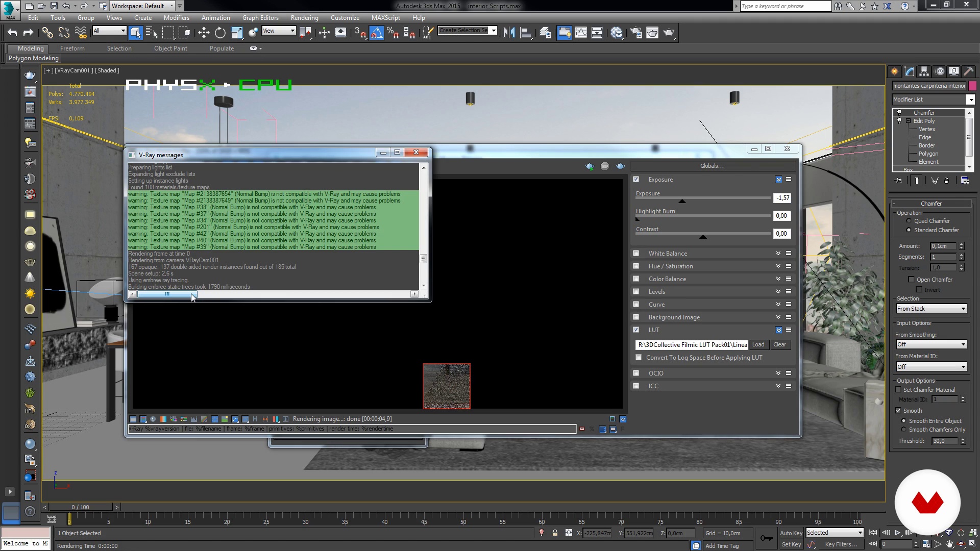Open the MAXScript menu
The width and height of the screenshot is (980, 551).
coord(386,18)
